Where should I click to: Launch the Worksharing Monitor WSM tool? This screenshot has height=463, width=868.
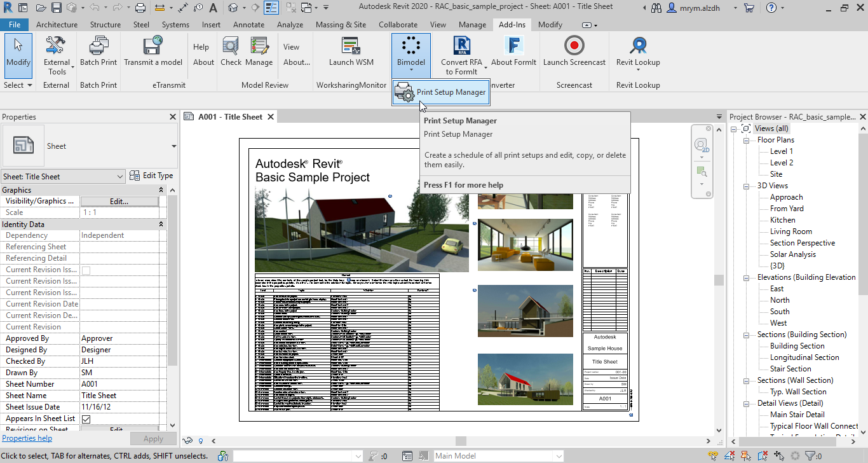click(x=351, y=54)
